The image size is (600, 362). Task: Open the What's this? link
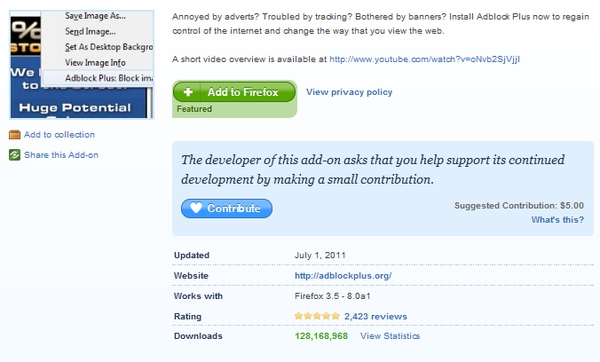click(x=557, y=220)
